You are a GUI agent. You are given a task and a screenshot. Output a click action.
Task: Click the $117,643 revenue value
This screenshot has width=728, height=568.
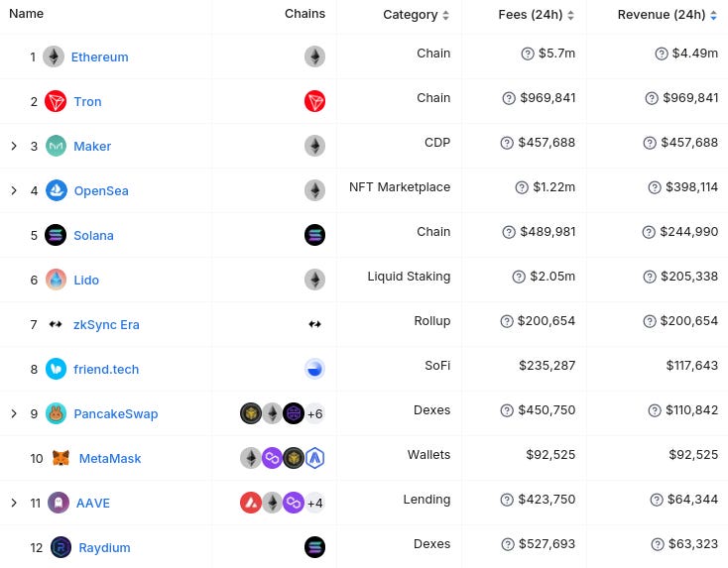pos(692,366)
